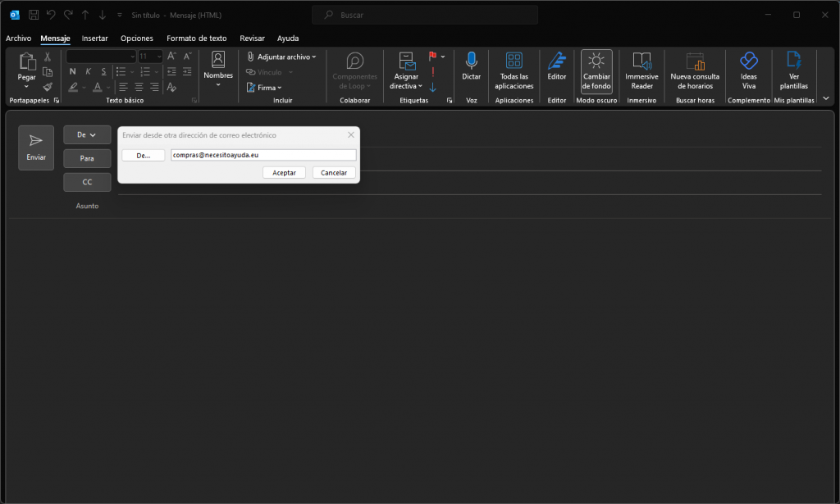The height and width of the screenshot is (504, 840).
Task: Open the Portapapeles dialog launcher
Action: click(57, 100)
